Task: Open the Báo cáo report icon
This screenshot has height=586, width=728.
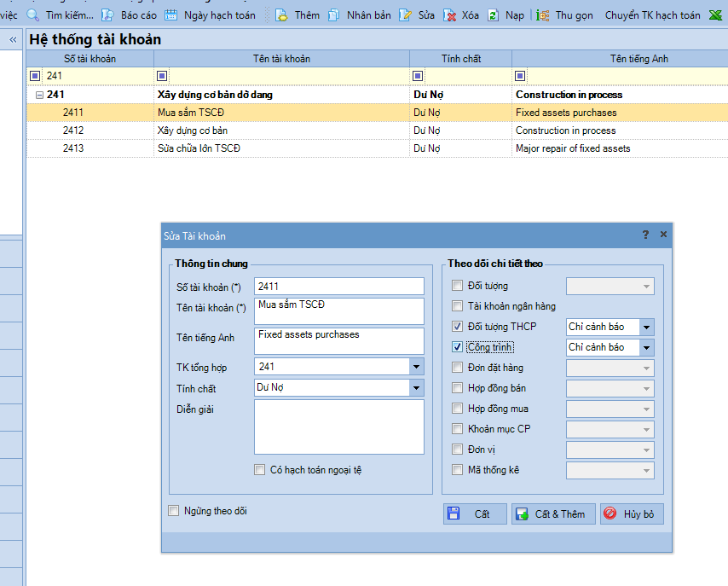Action: (x=108, y=15)
